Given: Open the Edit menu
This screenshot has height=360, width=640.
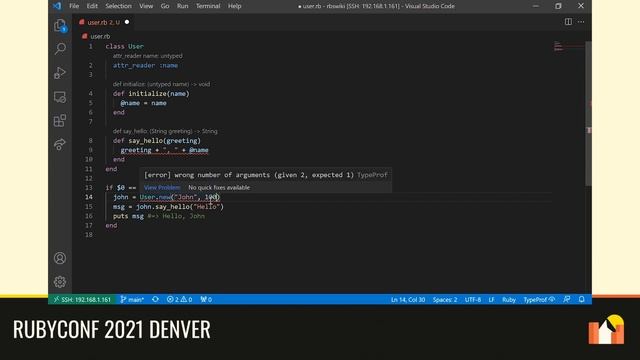Looking at the screenshot, I should [92, 6].
